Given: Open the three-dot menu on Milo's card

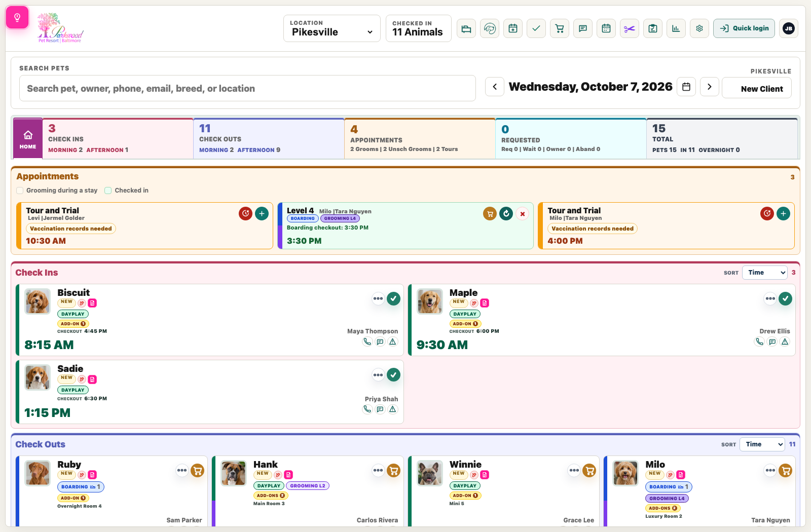Looking at the screenshot, I should pyautogui.click(x=770, y=471).
